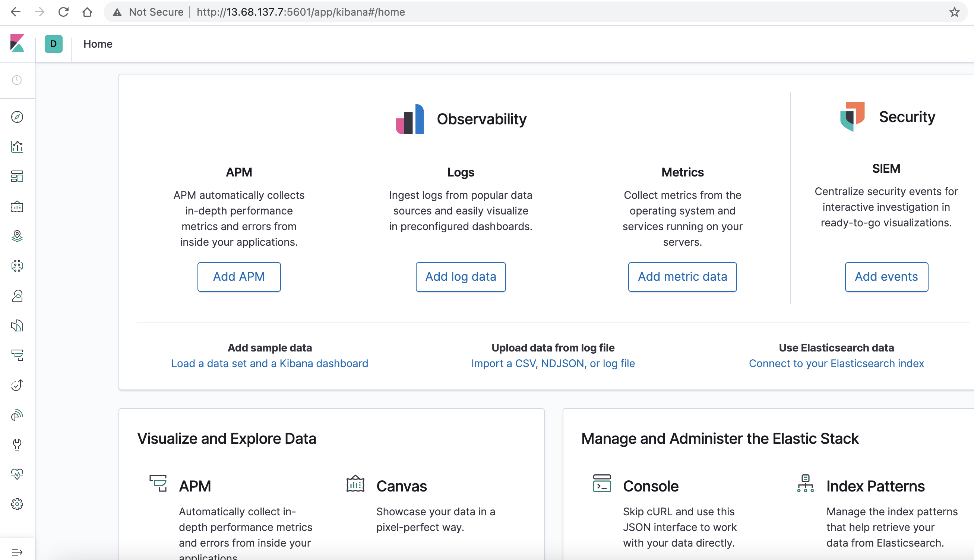974x560 pixels.
Task: Click the Add metric data button
Action: tap(682, 277)
